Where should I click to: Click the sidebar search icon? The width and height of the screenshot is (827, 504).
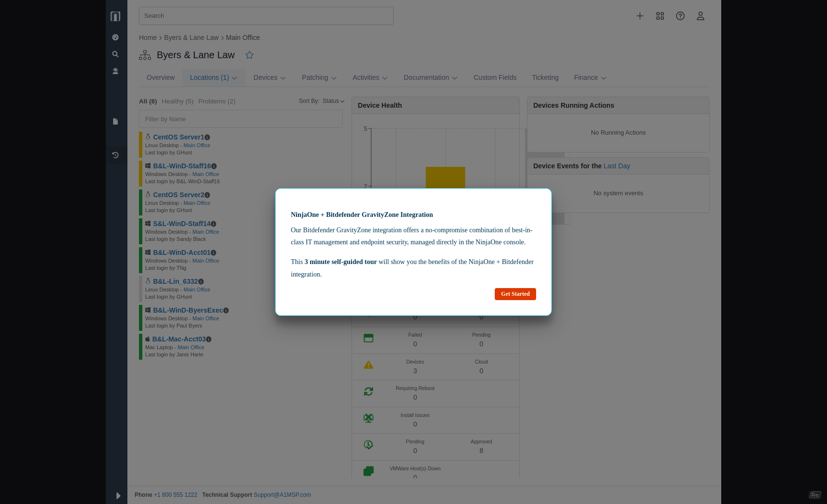pos(115,54)
